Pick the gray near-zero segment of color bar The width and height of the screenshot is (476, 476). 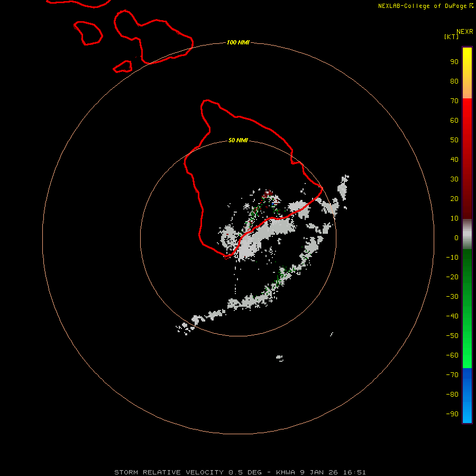click(467, 234)
